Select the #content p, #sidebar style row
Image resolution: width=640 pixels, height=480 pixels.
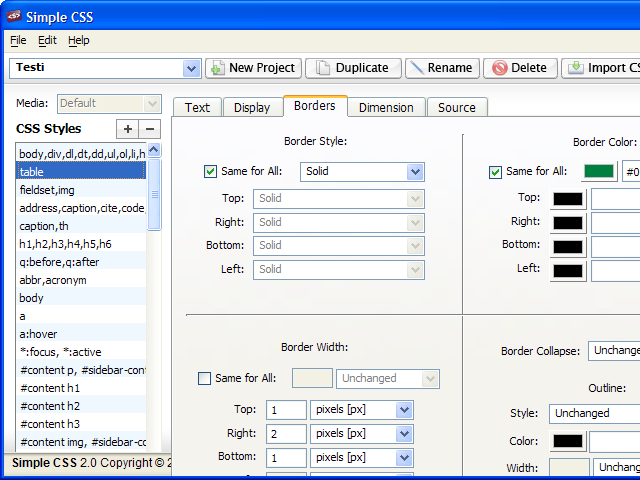point(81,370)
